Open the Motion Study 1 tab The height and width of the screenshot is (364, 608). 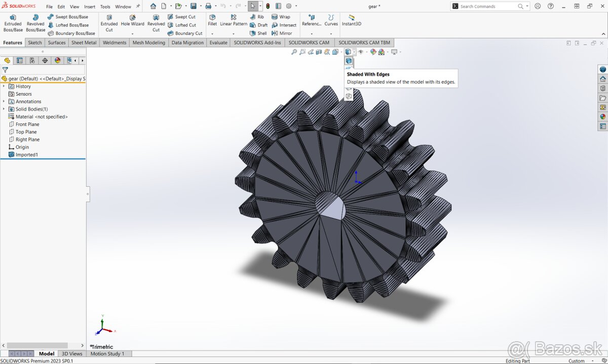(107, 353)
